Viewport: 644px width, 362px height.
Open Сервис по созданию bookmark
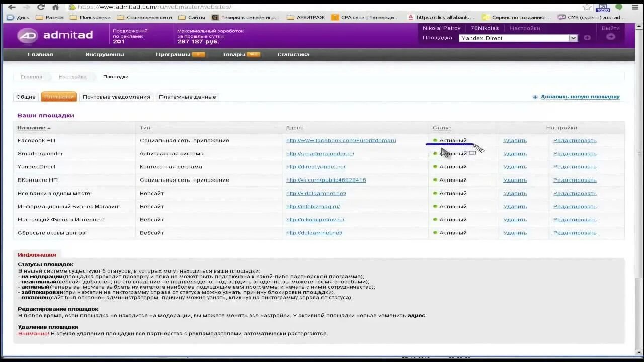516,17
